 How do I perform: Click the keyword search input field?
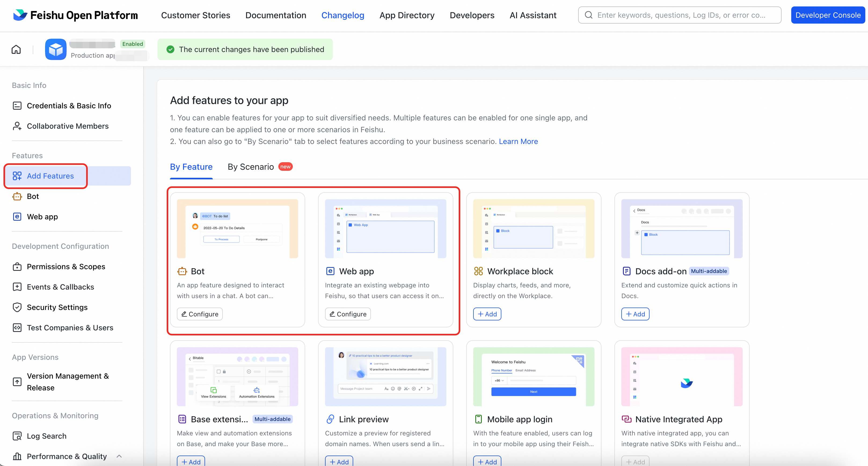(x=681, y=15)
